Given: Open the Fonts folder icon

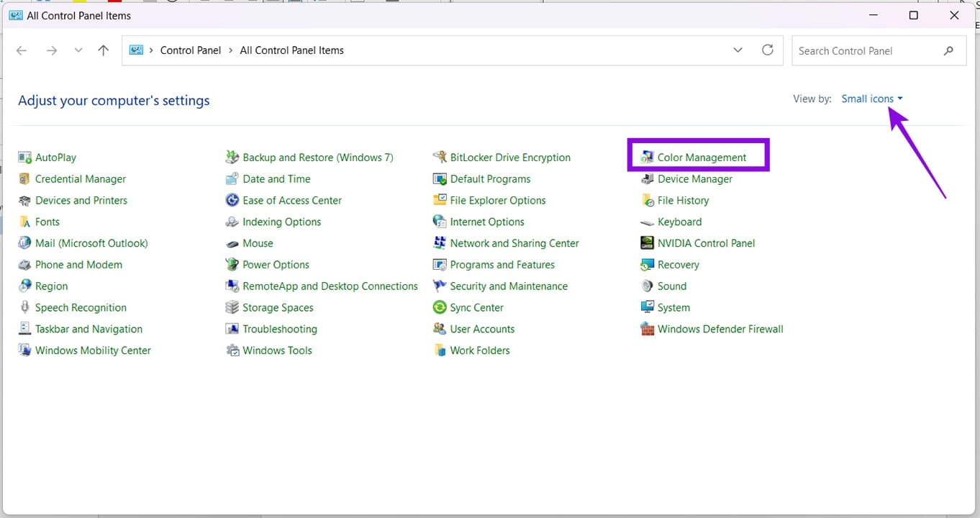Looking at the screenshot, I should pyautogui.click(x=24, y=222).
